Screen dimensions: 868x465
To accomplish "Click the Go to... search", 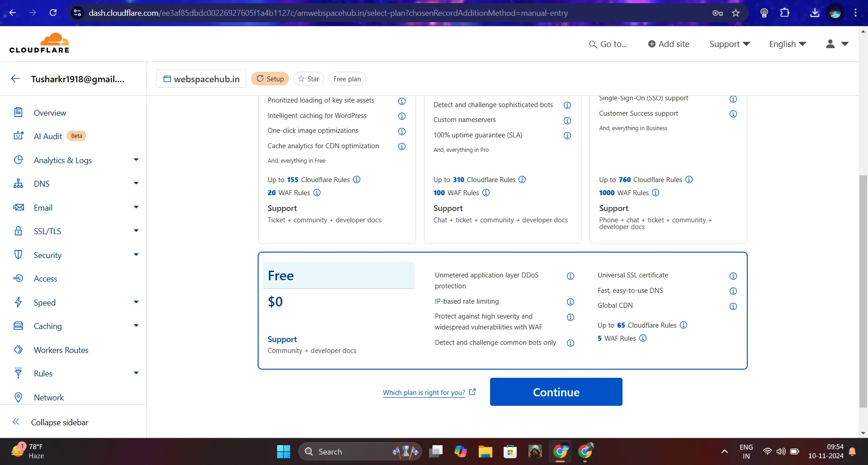I will coord(608,44).
